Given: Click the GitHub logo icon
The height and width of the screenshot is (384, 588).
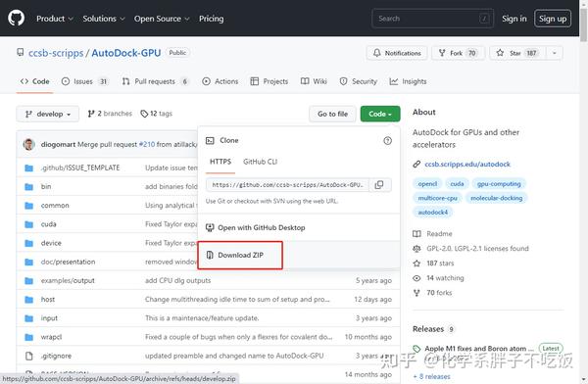Looking at the screenshot, I should tap(16, 18).
